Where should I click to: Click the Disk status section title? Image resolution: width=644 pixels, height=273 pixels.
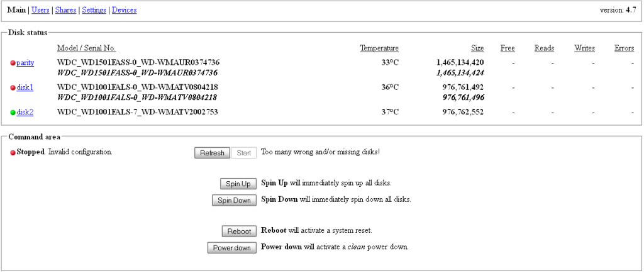pos(28,33)
